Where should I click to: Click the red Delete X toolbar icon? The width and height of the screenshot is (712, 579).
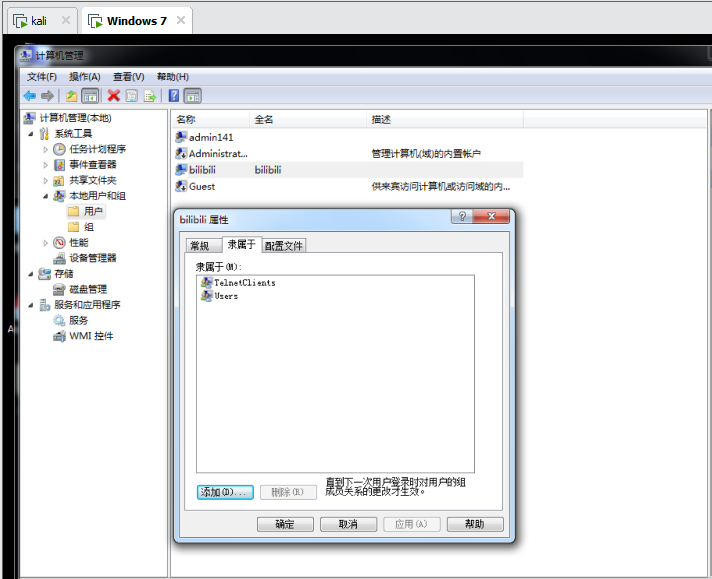[114, 96]
